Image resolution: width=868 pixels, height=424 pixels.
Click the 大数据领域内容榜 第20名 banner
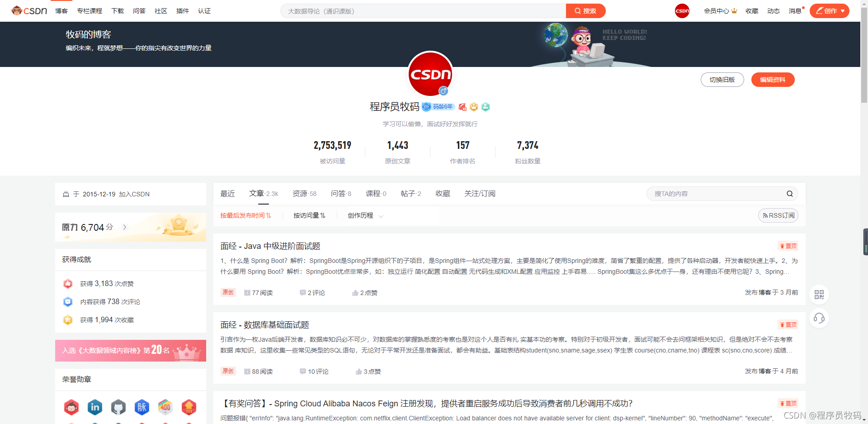(x=131, y=351)
